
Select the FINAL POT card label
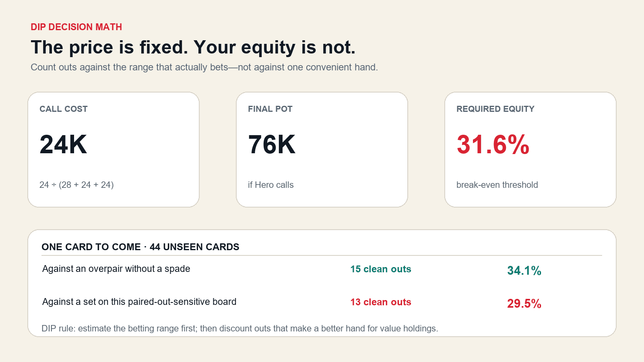pyautogui.click(x=270, y=109)
